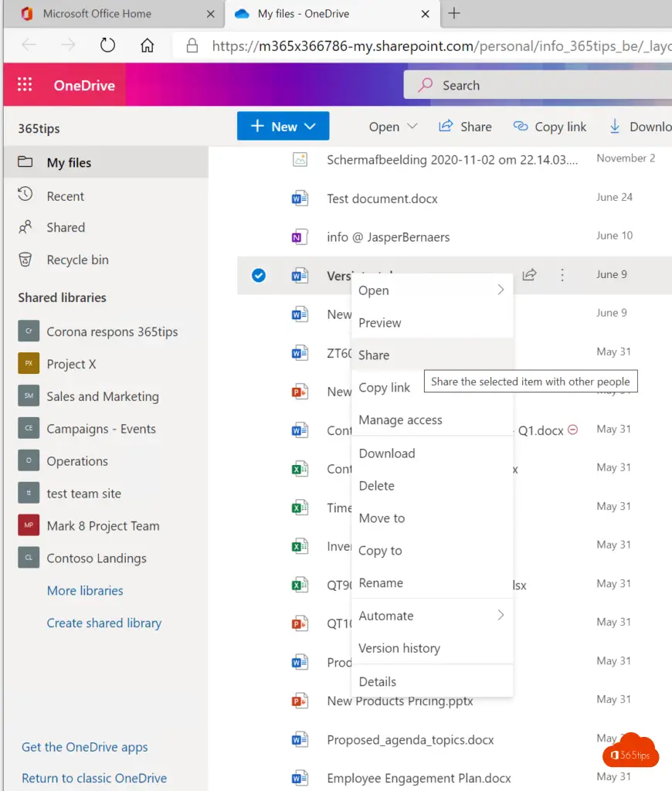The width and height of the screenshot is (672, 791).
Task: Click PowerPoint icon of New Products Pricing.pptx
Action: (300, 701)
